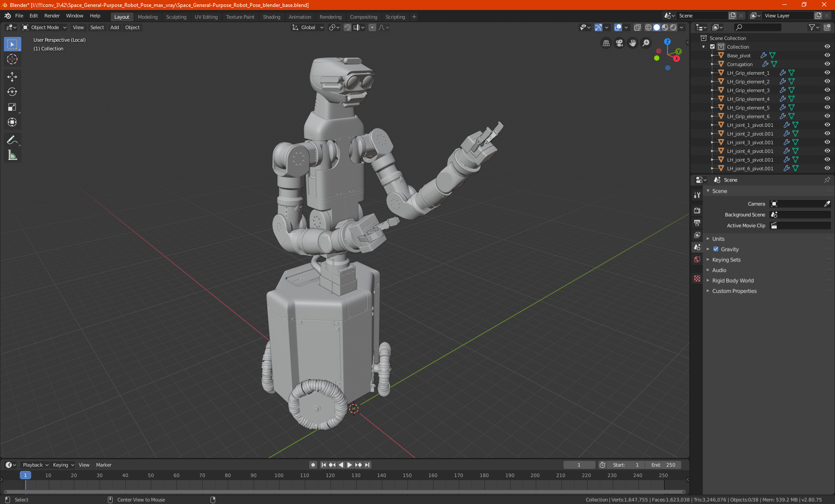Click the End frame field
The height and width of the screenshot is (504, 835).
click(x=663, y=465)
